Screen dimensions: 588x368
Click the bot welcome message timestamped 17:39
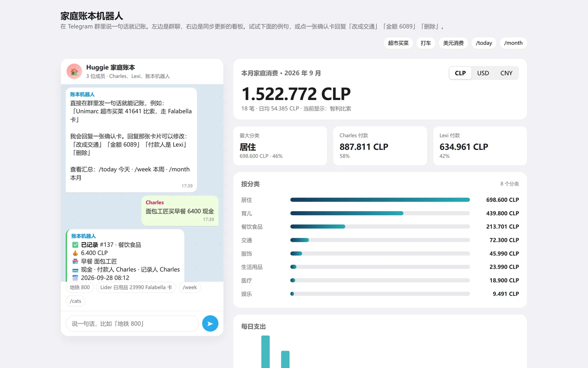click(x=131, y=140)
